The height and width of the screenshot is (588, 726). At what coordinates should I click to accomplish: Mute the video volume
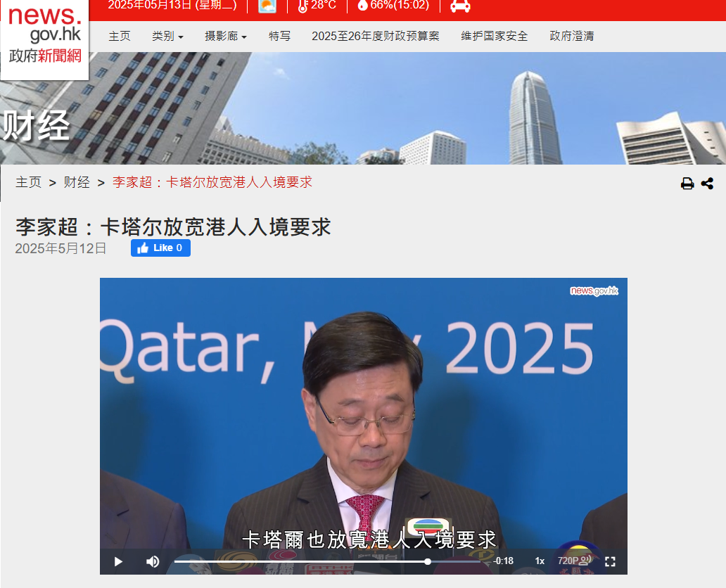[x=153, y=561]
